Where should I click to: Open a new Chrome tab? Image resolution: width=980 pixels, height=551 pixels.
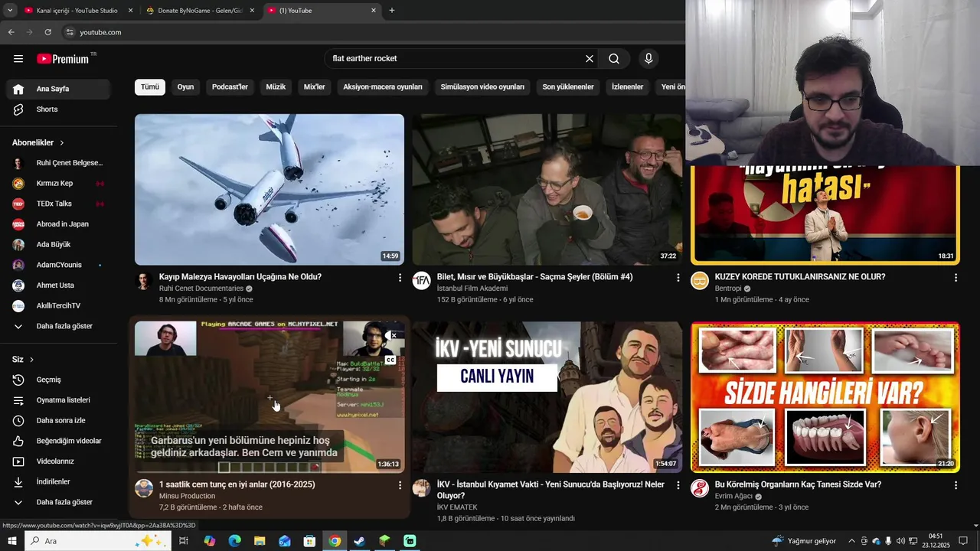click(392, 11)
